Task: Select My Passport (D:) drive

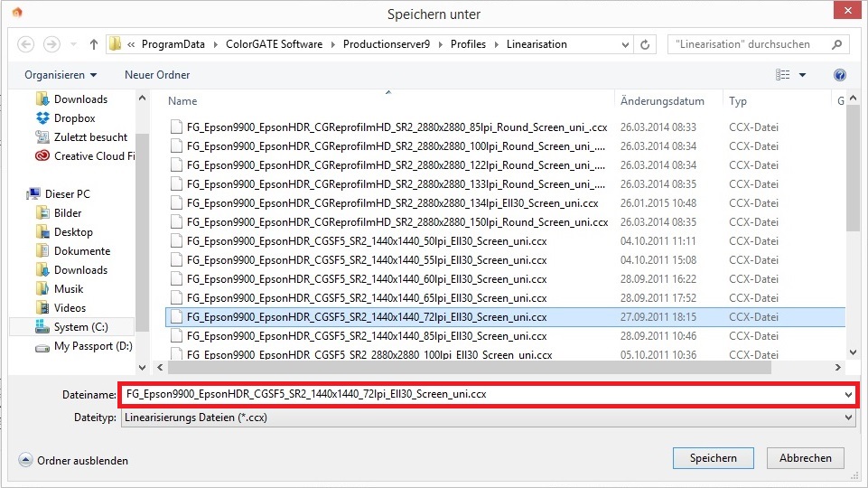Action: pyautogui.click(x=92, y=346)
